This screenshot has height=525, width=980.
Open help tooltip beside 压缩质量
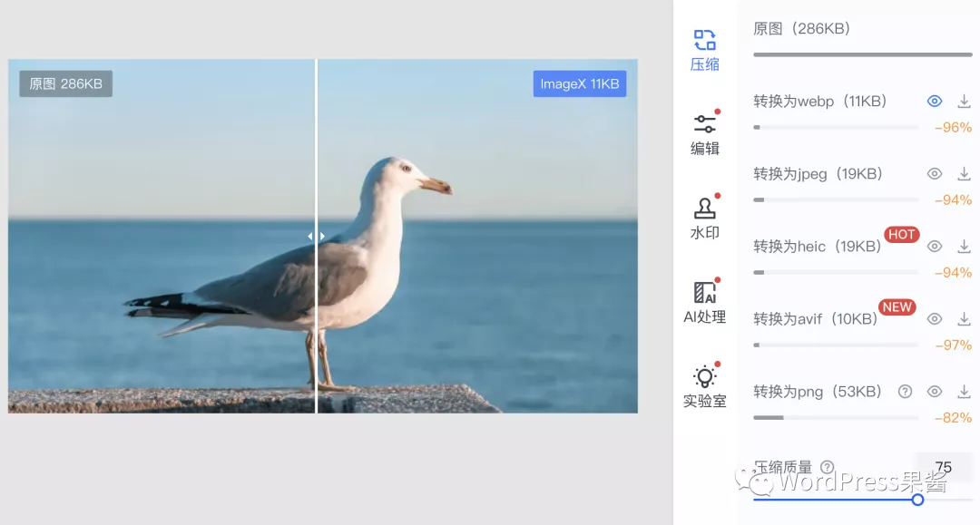tap(827, 467)
